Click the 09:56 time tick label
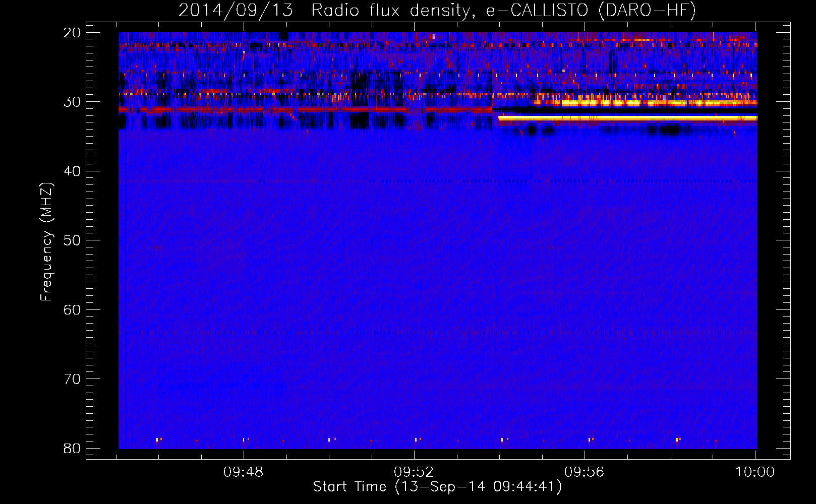Viewport: 816px width, 504px height. click(585, 472)
